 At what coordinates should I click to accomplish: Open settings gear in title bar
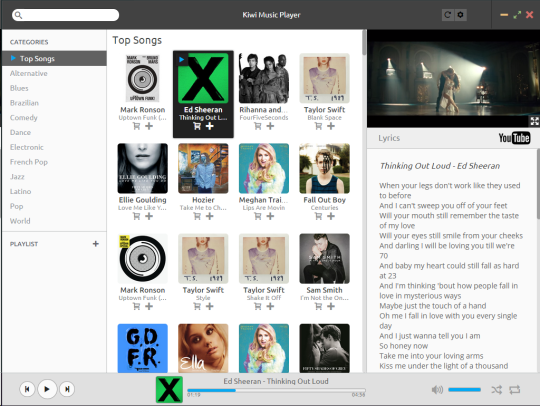[460, 15]
